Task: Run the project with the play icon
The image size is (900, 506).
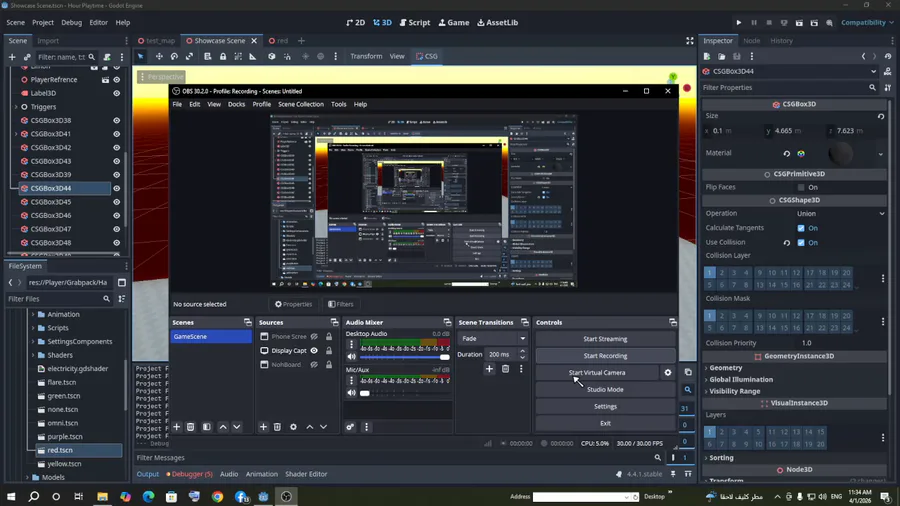Action: click(739, 22)
